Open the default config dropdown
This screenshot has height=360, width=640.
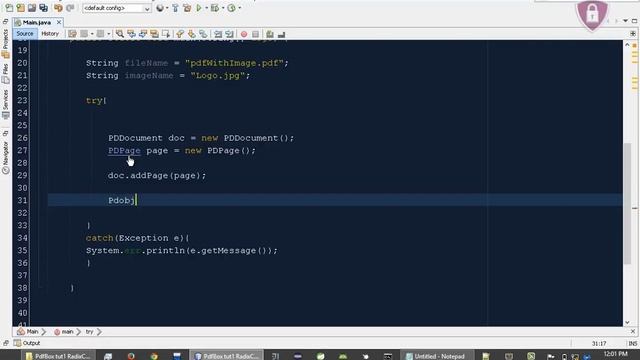(117, 8)
